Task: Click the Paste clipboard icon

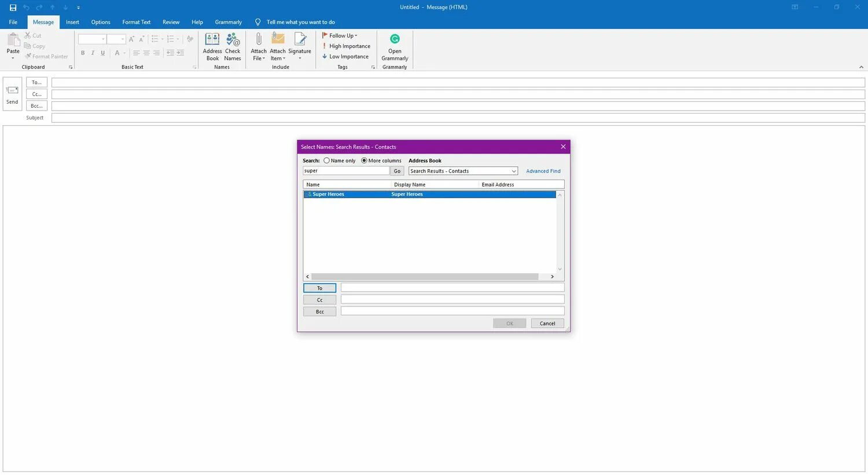Action: pos(13,39)
